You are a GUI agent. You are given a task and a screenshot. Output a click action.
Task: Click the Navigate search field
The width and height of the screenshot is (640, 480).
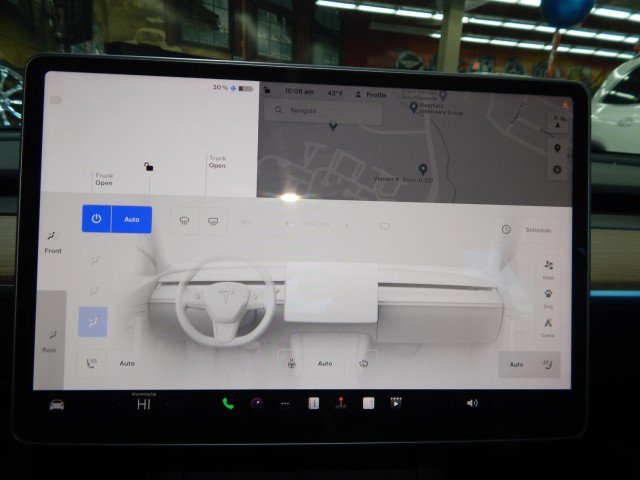(x=323, y=110)
